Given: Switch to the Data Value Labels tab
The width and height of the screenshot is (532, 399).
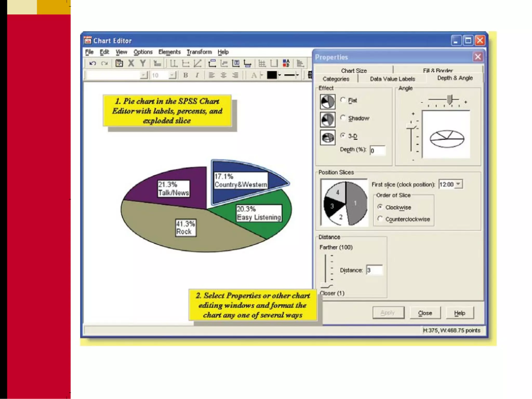Looking at the screenshot, I should click(x=392, y=79).
